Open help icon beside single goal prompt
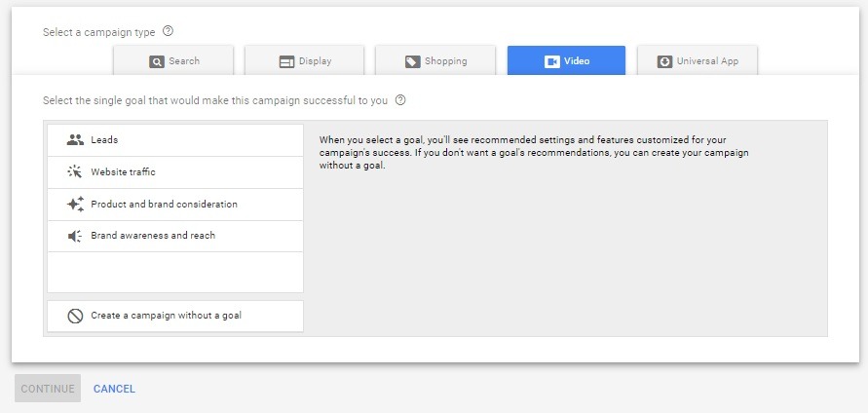This screenshot has width=868, height=413. (400, 100)
